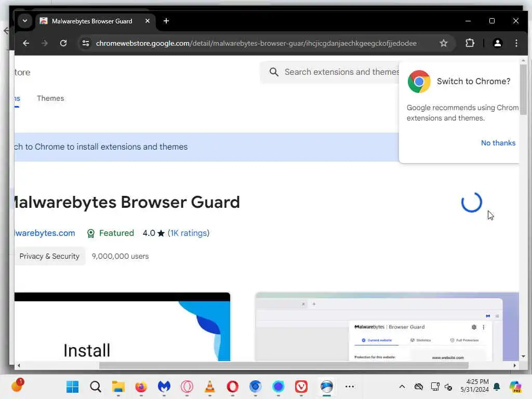Click the scroll down arrow
Image resolution: width=532 pixels, height=399 pixels.
[523, 356]
